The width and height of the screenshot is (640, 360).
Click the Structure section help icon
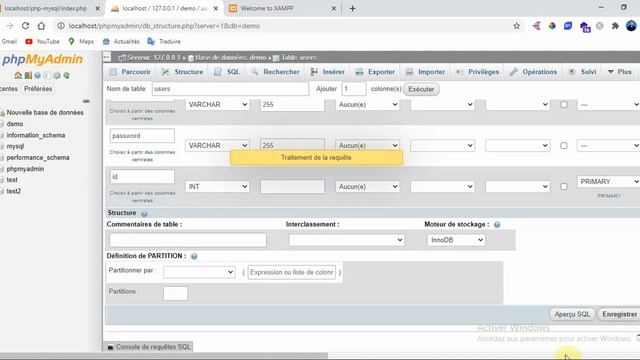(144, 213)
